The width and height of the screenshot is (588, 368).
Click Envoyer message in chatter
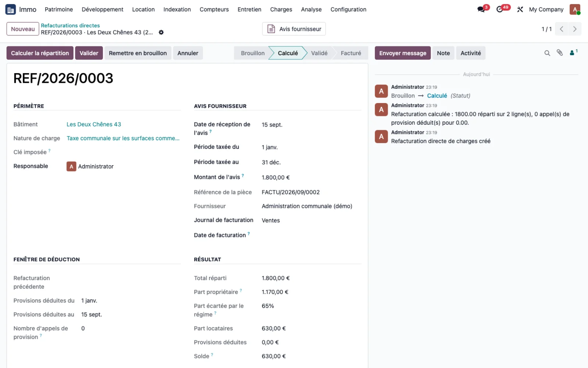[403, 53]
